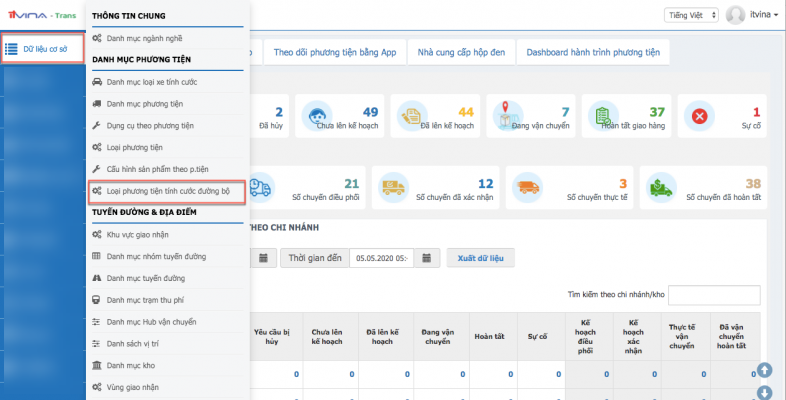
Task: Open calendar picker next to Thời gian đến
Action: 427,258
